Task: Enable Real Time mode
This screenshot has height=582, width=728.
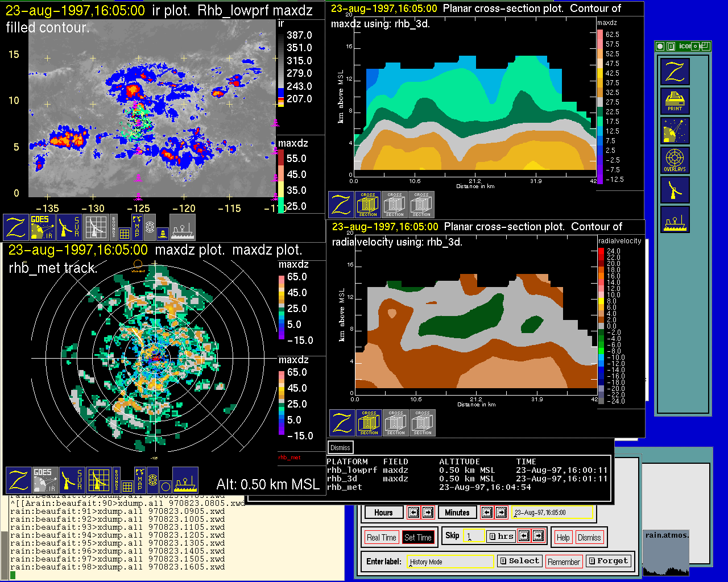Action: click(x=381, y=538)
